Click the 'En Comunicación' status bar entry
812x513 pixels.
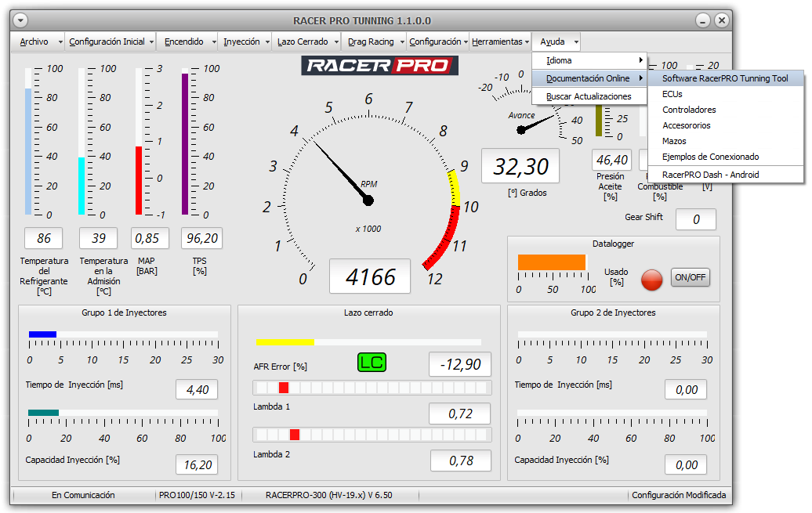pos(83,496)
